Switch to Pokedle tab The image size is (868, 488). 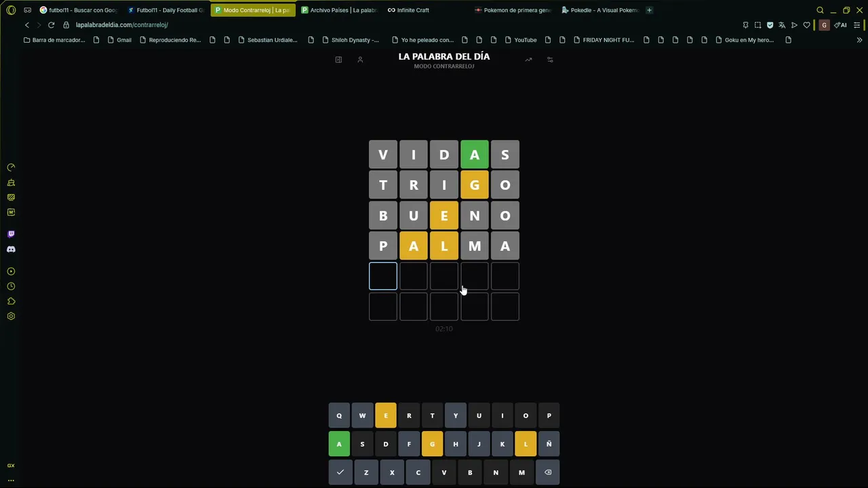[599, 10]
